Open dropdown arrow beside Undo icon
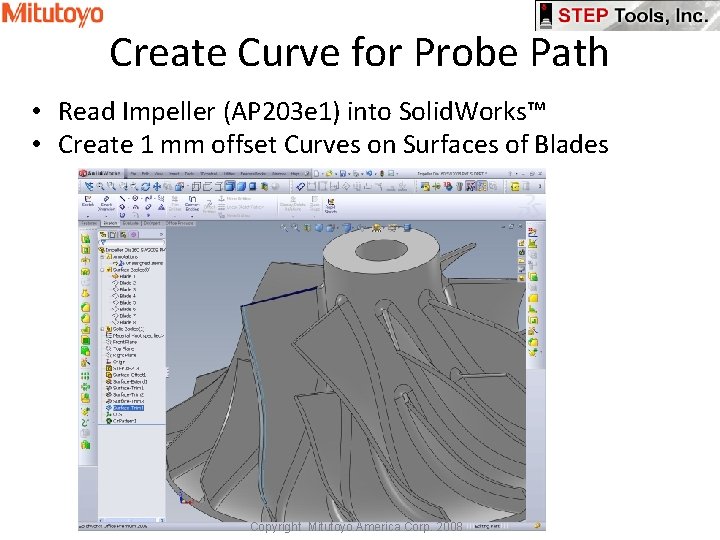The height and width of the screenshot is (540, 720). click(x=376, y=174)
